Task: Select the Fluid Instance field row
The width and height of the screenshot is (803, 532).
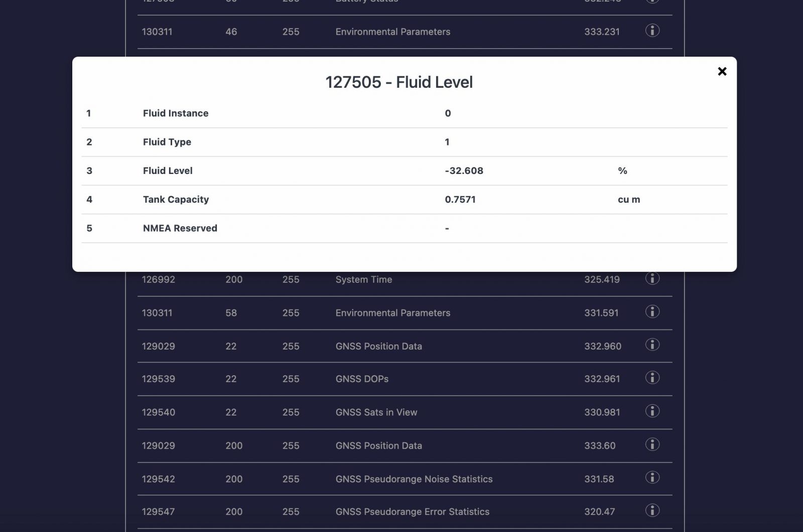Action: click(x=175, y=113)
